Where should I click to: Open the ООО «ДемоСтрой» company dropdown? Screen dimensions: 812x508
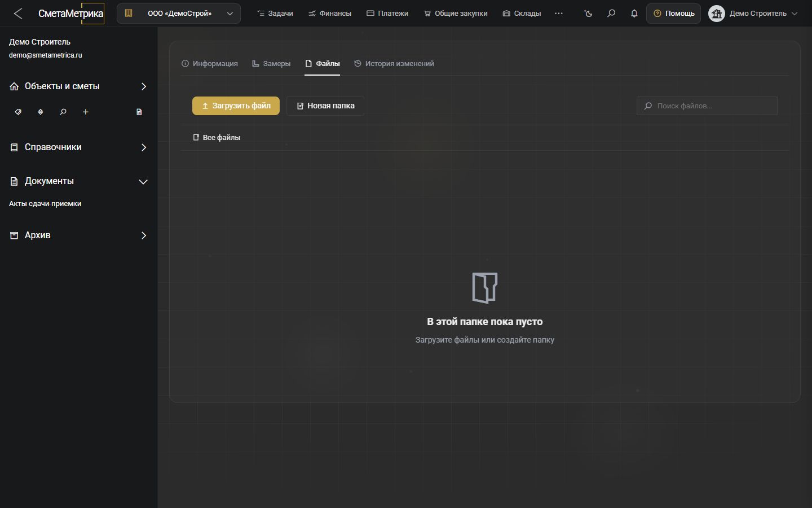(x=179, y=14)
